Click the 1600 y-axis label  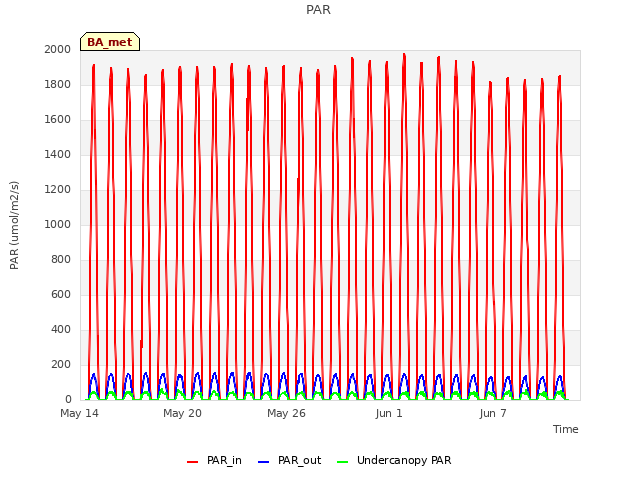click(x=58, y=120)
